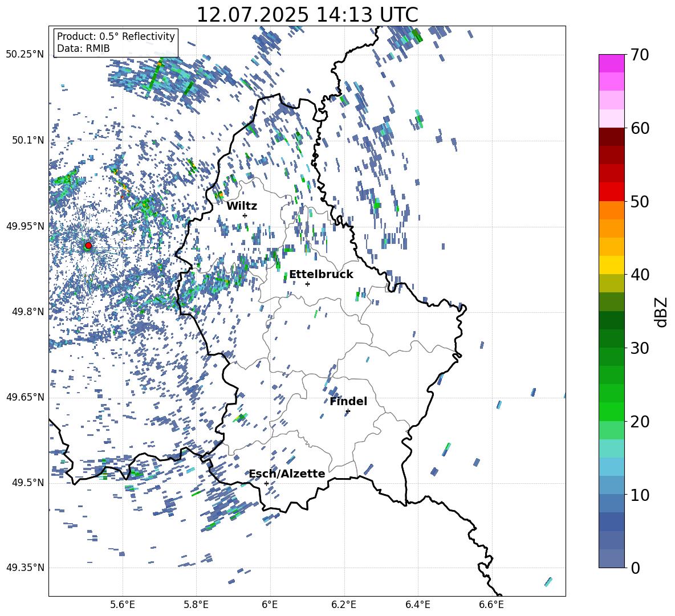Image resolution: width=675 pixels, height=616 pixels.
Task: Click the red radar site marker
Action: 88,245
